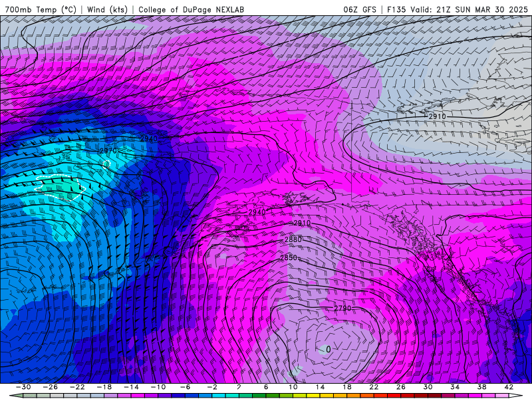This screenshot has width=532, height=399.
Task: Select the 2850 contour label
Action: point(289,257)
